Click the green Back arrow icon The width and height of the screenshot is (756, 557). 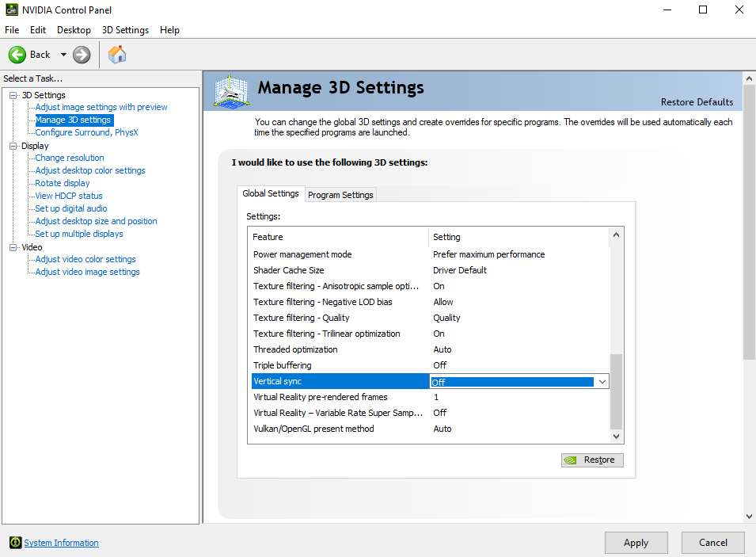[x=17, y=55]
